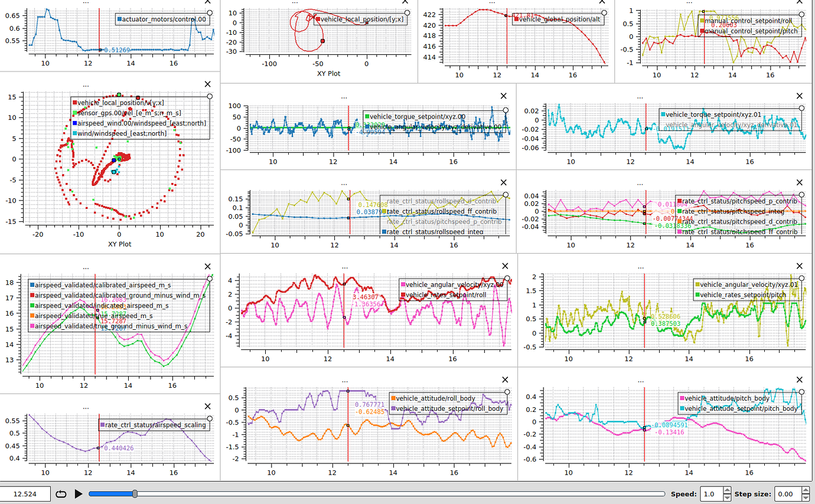Toggle legend circle on airspeed_validated plot

coord(210,279)
